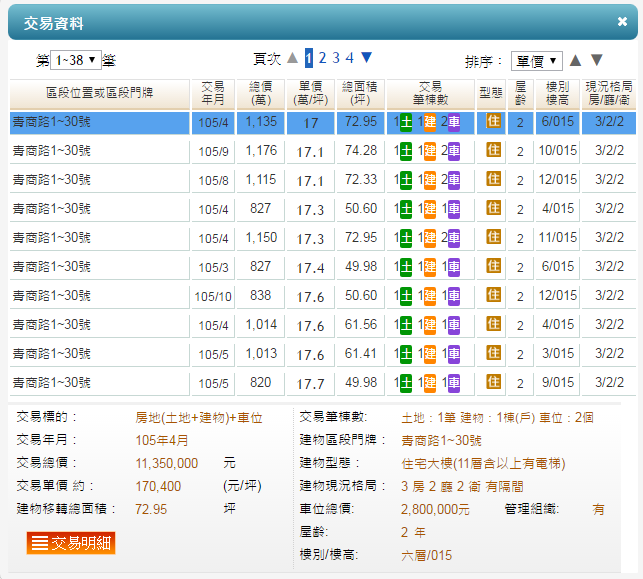Click the 住 building type icon in 105/3 row

[x=493, y=266]
